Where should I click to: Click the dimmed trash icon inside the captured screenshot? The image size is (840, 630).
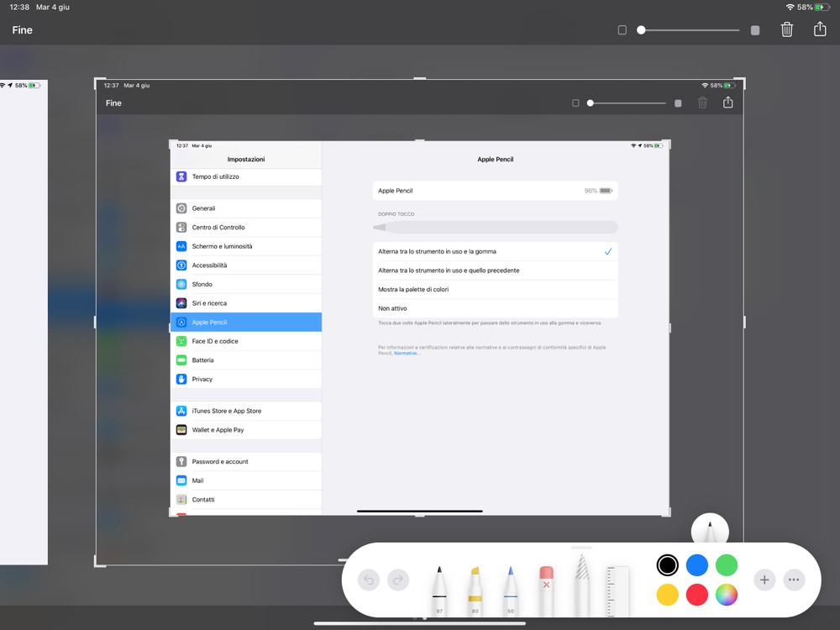[x=702, y=102]
